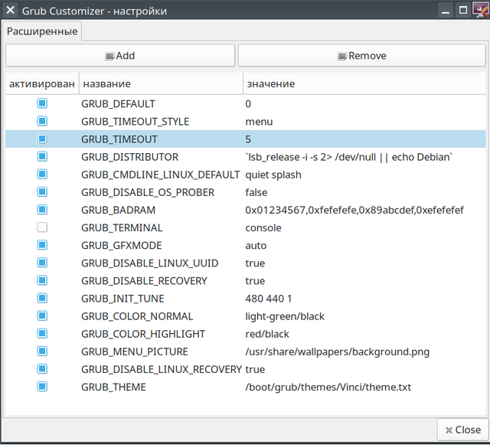Viewport: 490px width, 448px height.
Task: Toggle GRUB_DEFAULT checkbox
Action: 42,103
